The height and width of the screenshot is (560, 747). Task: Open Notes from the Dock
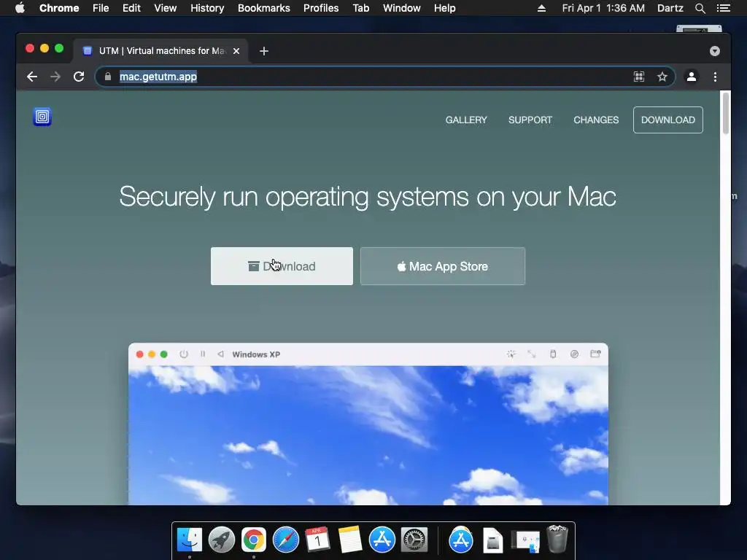point(350,540)
